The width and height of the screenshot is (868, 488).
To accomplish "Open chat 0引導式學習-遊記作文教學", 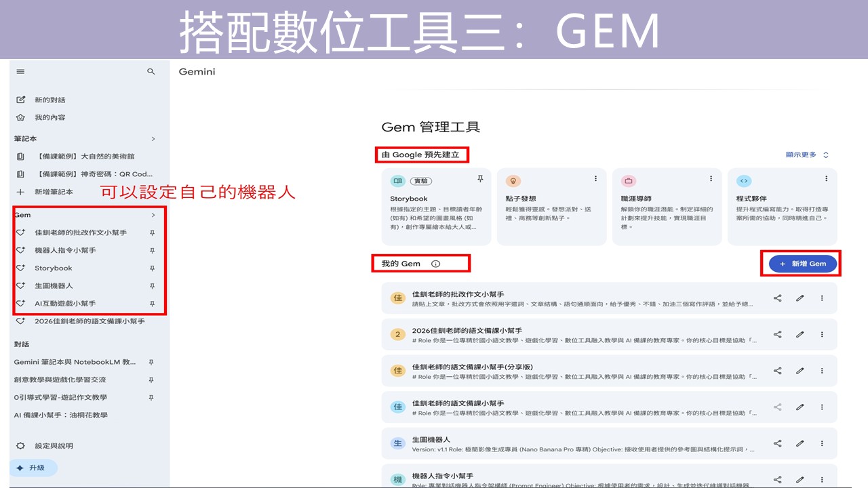I will coord(60,397).
